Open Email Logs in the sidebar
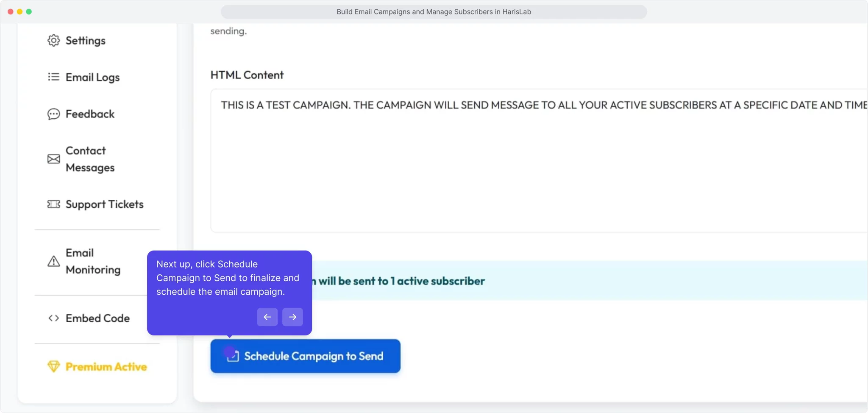The width and height of the screenshot is (868, 413). click(x=92, y=77)
